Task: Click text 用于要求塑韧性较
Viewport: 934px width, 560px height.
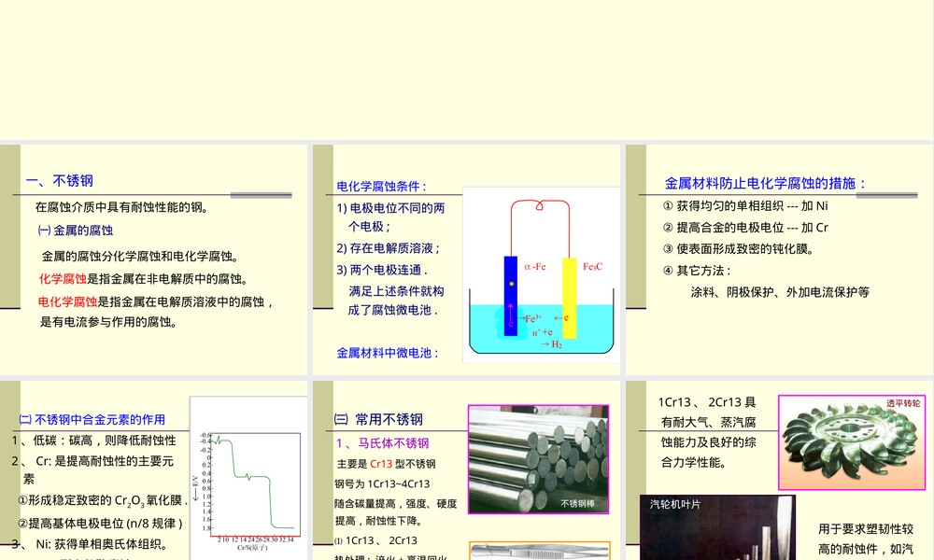Action: tap(866, 529)
